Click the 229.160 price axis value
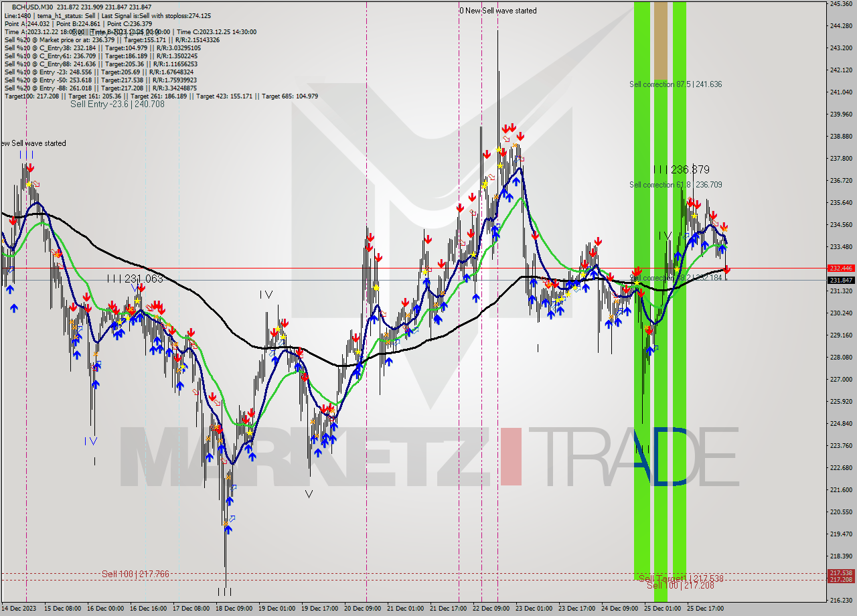This screenshot has height=616, width=857. [x=841, y=335]
